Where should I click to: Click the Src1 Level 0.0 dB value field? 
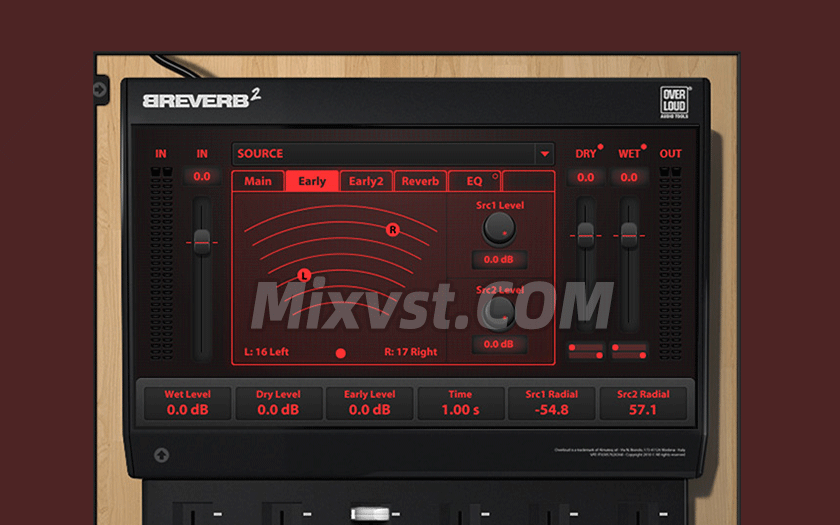(499, 260)
